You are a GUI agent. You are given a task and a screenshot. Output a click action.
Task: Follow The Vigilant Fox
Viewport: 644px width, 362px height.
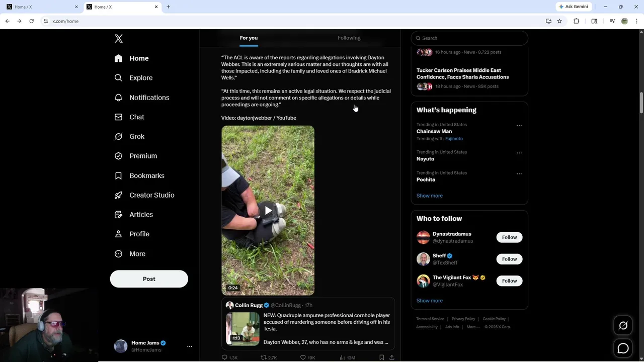[x=509, y=281]
